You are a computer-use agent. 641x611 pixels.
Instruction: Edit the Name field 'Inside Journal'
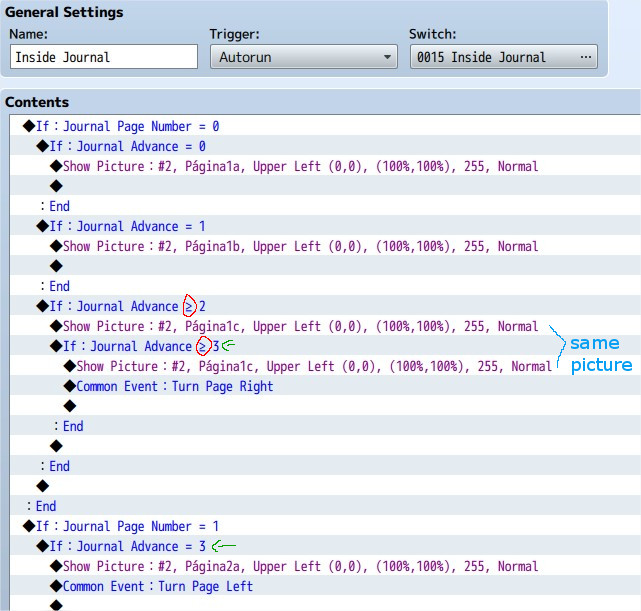pyautogui.click(x=104, y=57)
